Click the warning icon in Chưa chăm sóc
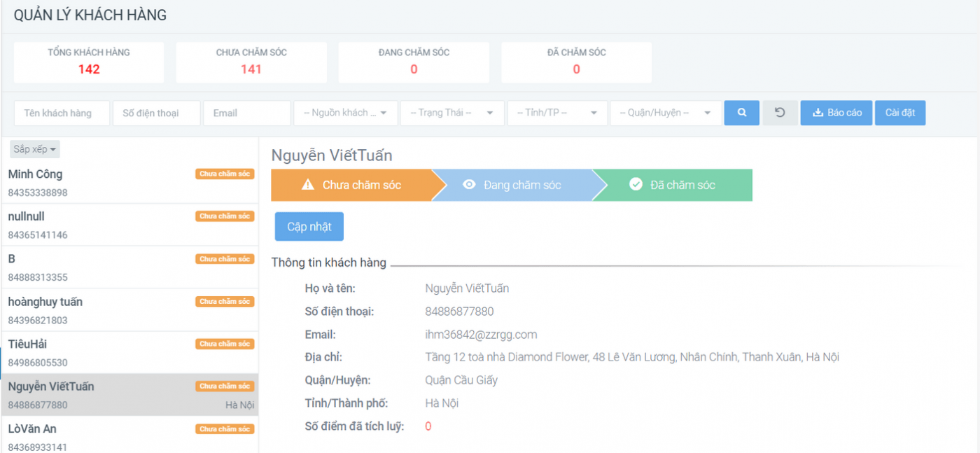 point(307,185)
